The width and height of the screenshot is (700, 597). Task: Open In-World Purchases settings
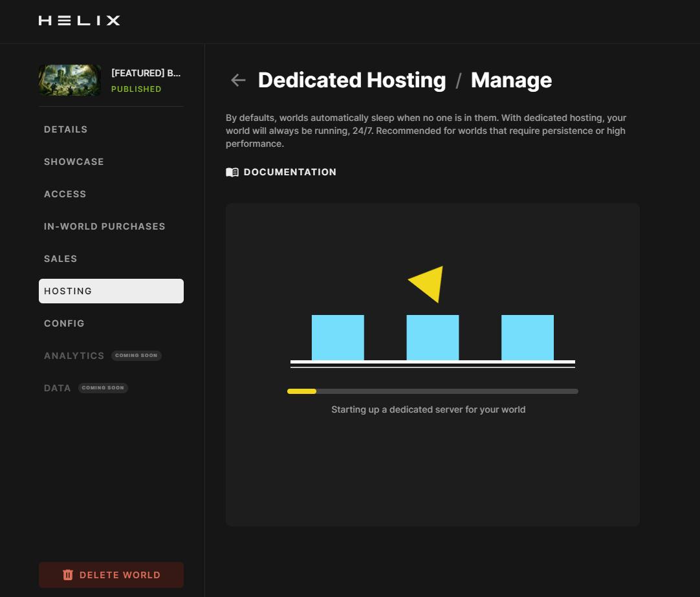tap(105, 226)
